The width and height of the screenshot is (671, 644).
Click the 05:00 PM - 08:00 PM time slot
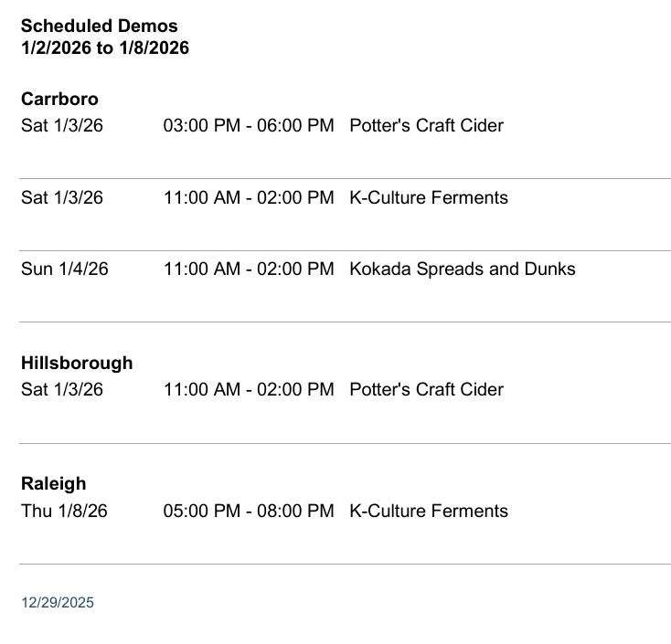click(249, 511)
